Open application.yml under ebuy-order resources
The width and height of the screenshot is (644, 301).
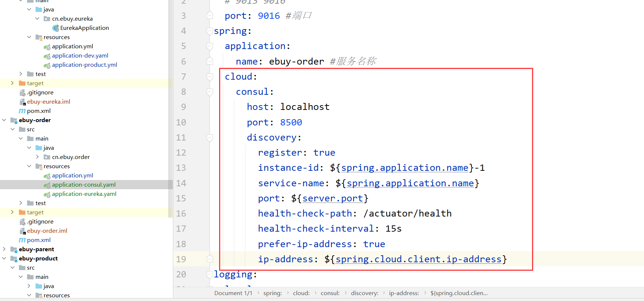(x=72, y=176)
